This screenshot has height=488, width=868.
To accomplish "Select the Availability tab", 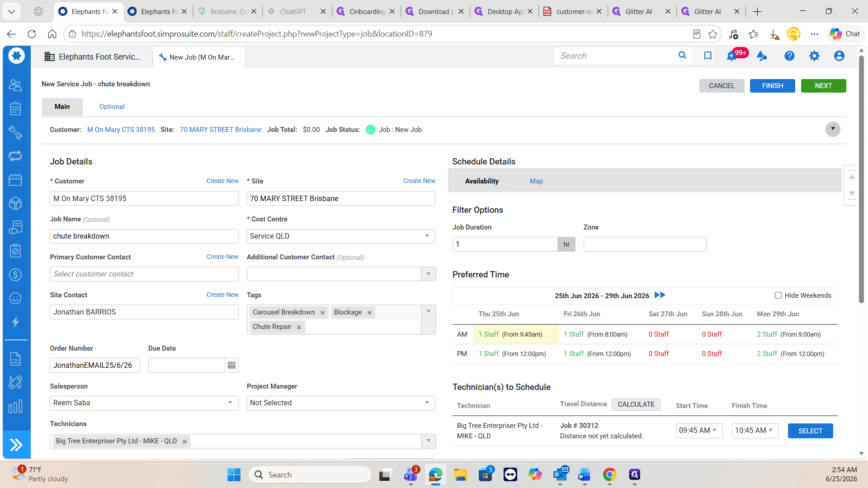I will coord(482,181).
